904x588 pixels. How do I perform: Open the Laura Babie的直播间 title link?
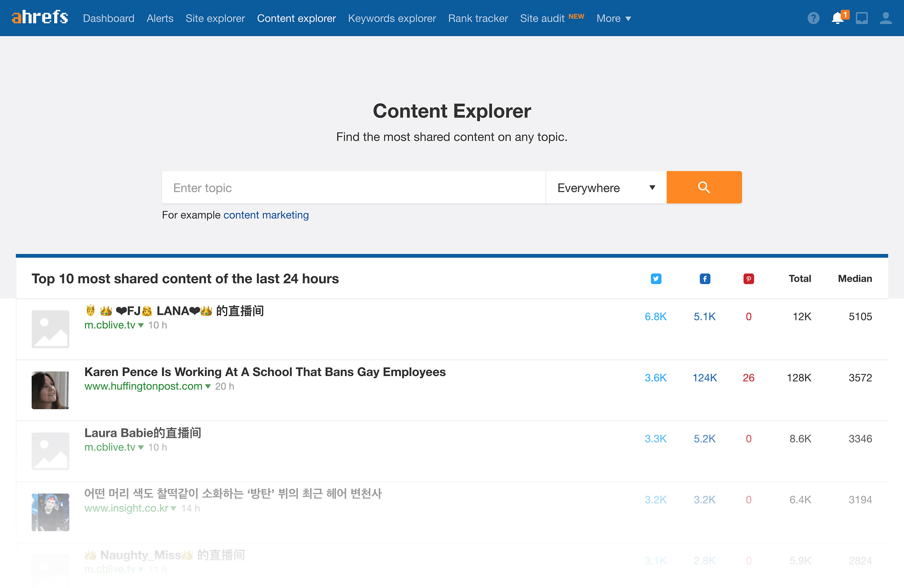(x=142, y=433)
